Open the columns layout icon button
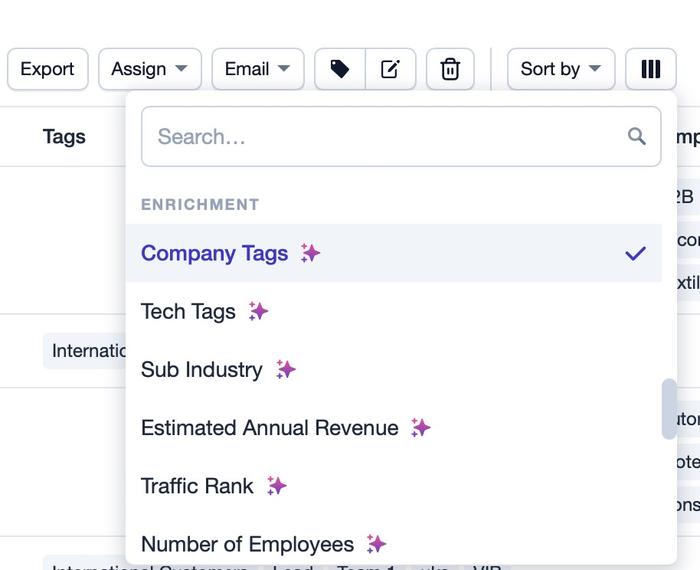700x570 pixels. [650, 69]
